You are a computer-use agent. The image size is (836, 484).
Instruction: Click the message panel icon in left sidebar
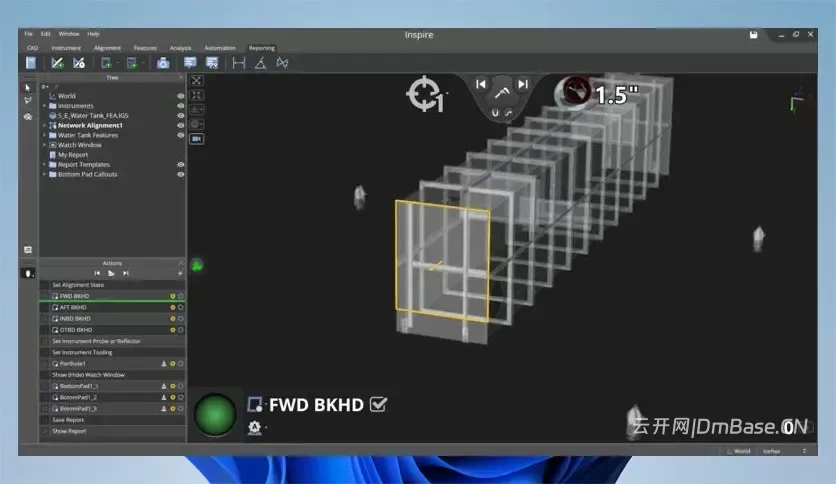tap(28, 249)
